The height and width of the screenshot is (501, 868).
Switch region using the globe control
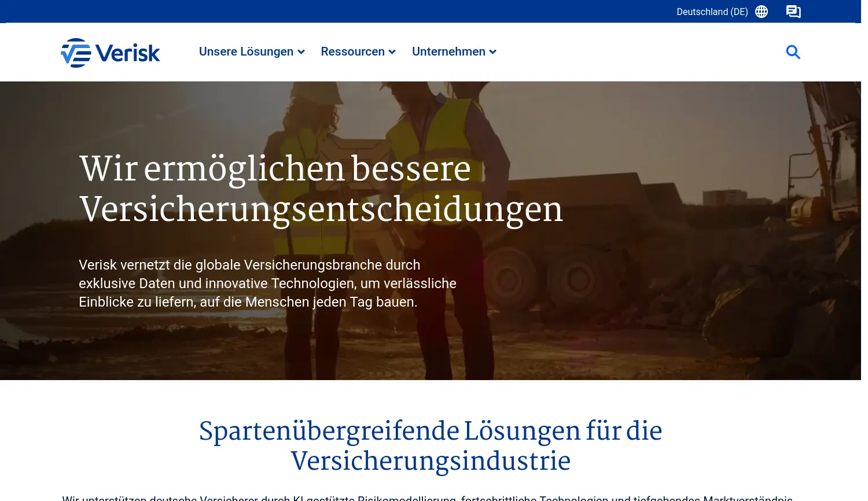761,12
